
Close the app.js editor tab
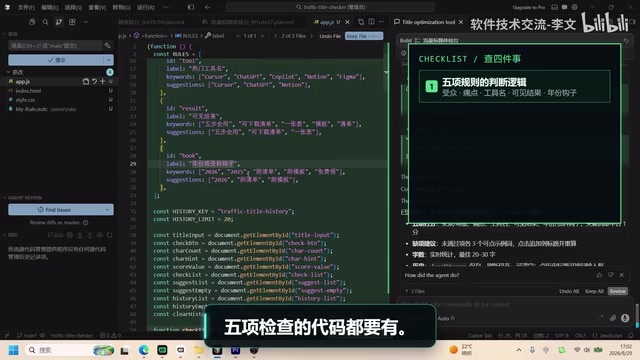pyautogui.click(x=347, y=22)
